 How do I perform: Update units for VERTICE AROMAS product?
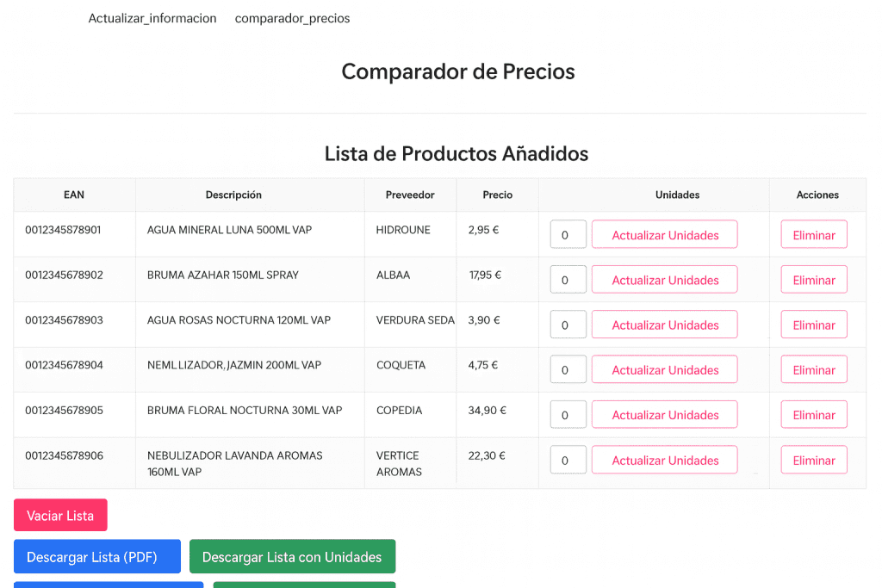click(664, 460)
